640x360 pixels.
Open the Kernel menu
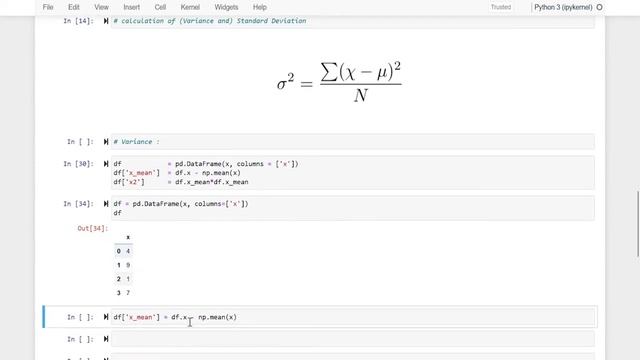click(x=190, y=7)
